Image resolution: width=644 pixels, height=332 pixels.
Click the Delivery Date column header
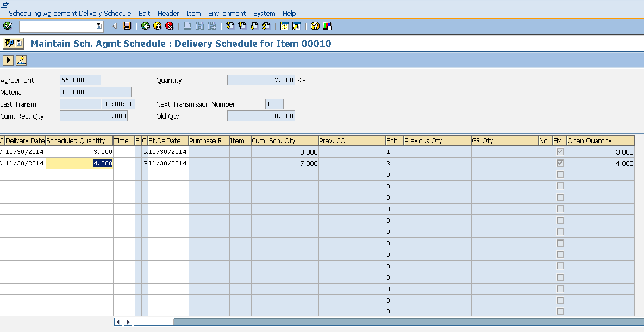(25, 141)
